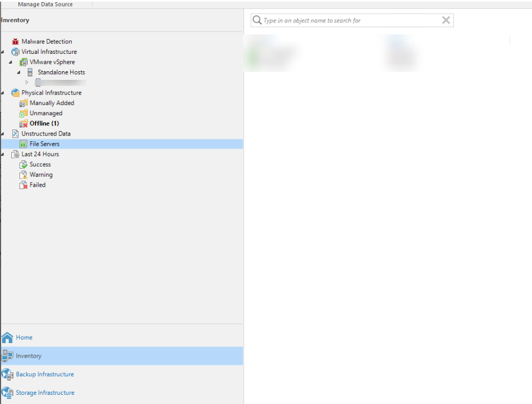Click the Storage Infrastructure icon
Image resolution: width=532 pixels, height=404 pixels.
(x=8, y=393)
